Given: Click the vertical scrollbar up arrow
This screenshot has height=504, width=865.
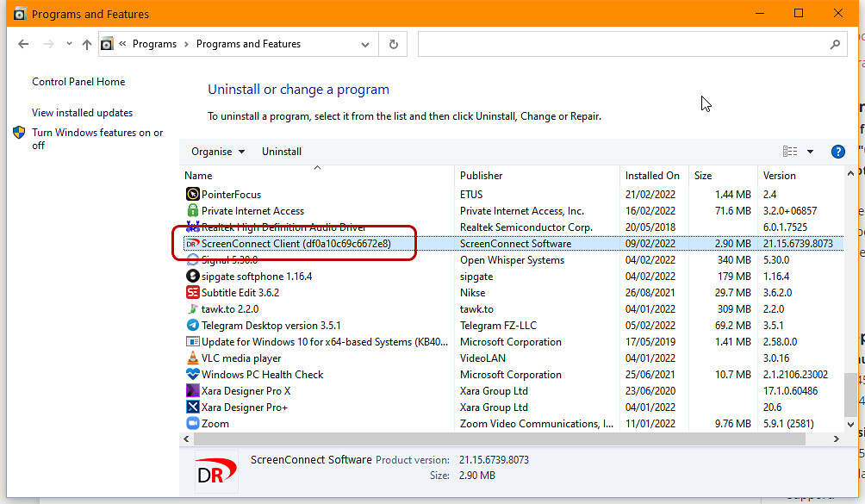Looking at the screenshot, I should 850,174.
